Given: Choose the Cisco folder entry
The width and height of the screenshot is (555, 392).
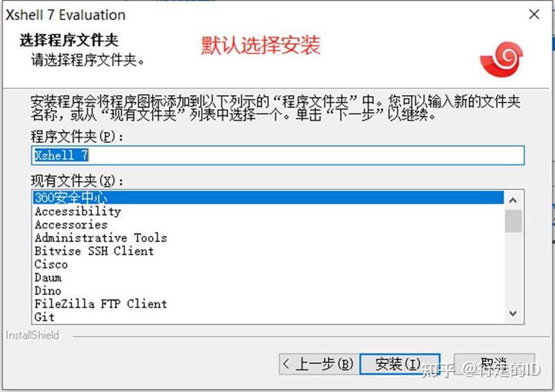Looking at the screenshot, I should (51, 264).
